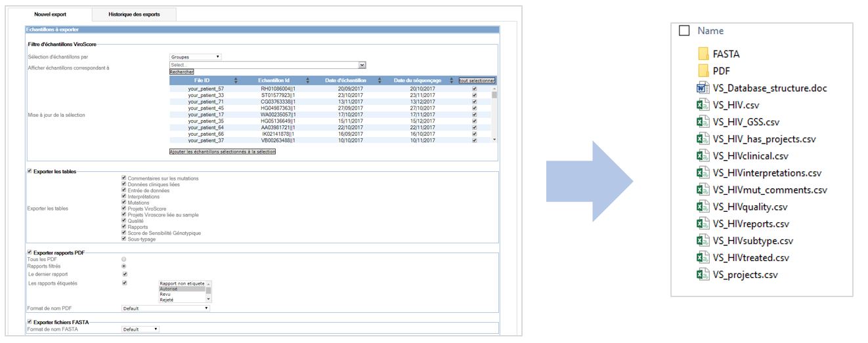Open the PDF folder icon
Image resolution: width=868 pixels, height=343 pixels.
click(703, 71)
